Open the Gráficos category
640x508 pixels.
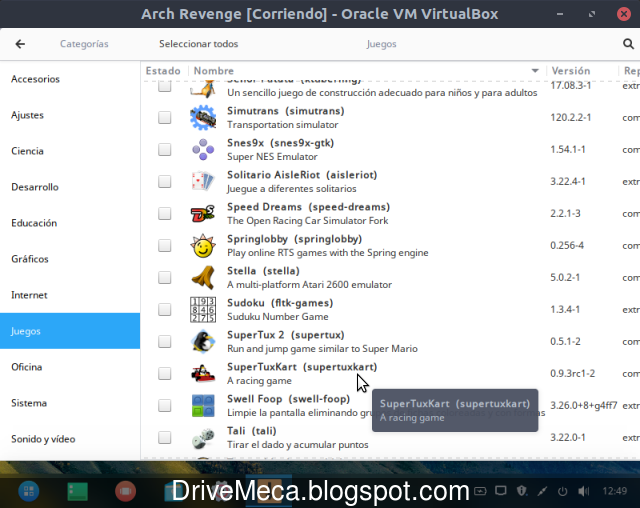pos(70,259)
